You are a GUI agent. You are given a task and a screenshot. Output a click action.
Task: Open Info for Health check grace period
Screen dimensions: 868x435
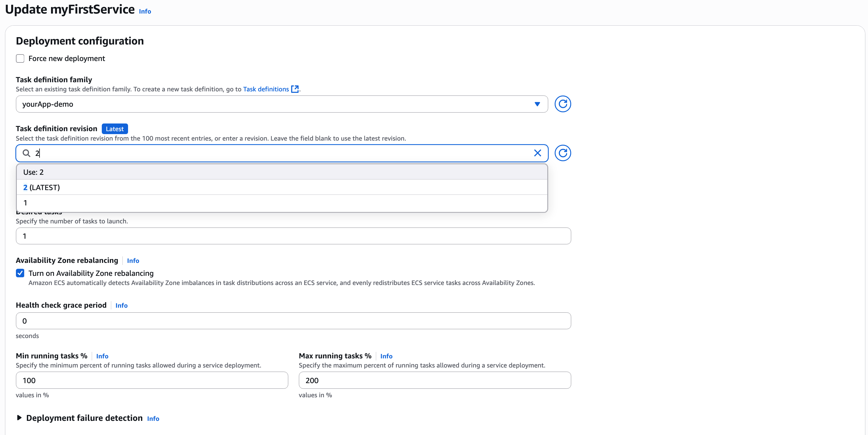(x=121, y=305)
